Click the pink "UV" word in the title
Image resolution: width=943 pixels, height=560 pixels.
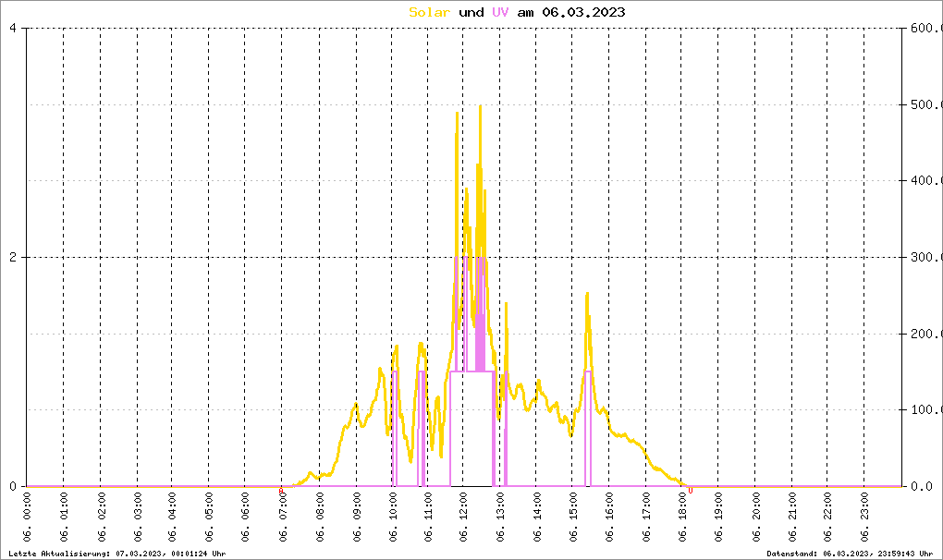click(499, 12)
